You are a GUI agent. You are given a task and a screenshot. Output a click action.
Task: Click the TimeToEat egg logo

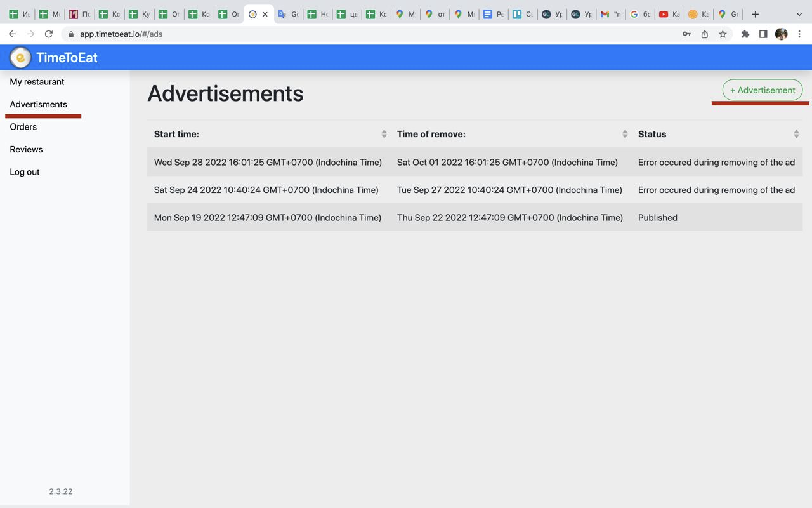click(20, 58)
